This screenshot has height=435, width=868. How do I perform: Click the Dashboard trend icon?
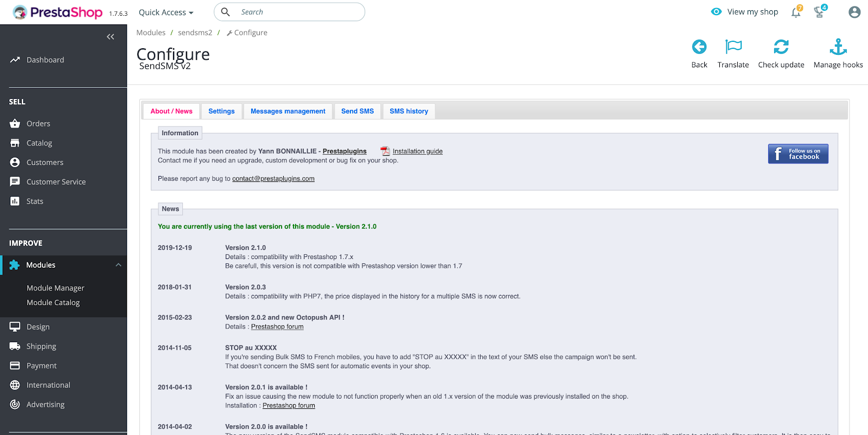click(x=15, y=60)
